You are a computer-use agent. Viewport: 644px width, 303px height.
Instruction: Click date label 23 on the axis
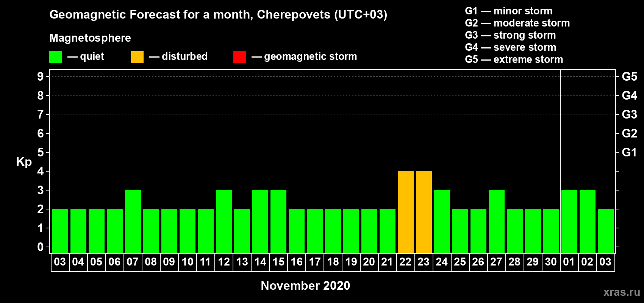click(424, 262)
